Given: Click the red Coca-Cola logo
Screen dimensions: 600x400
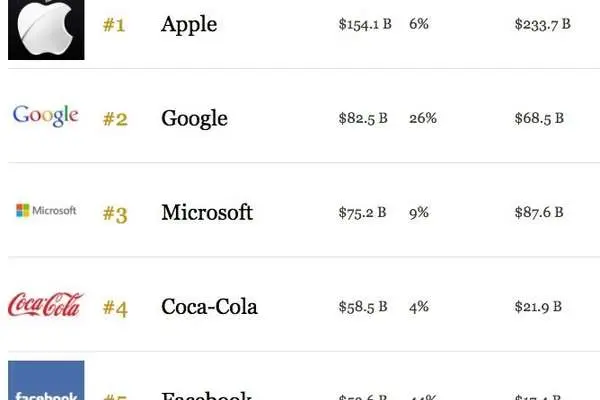Looking at the screenshot, I should [46, 305].
